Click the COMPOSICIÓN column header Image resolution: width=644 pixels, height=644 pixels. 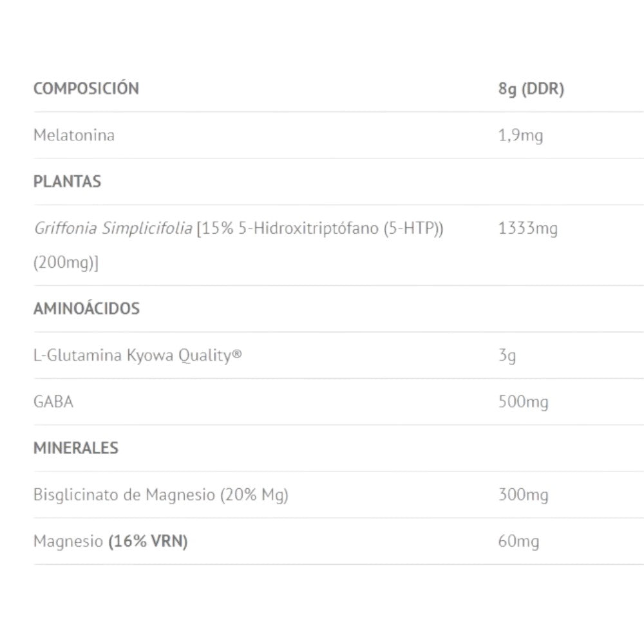click(x=86, y=89)
